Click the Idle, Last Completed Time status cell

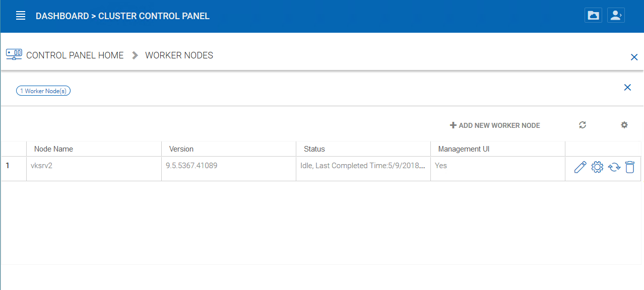pyautogui.click(x=363, y=169)
